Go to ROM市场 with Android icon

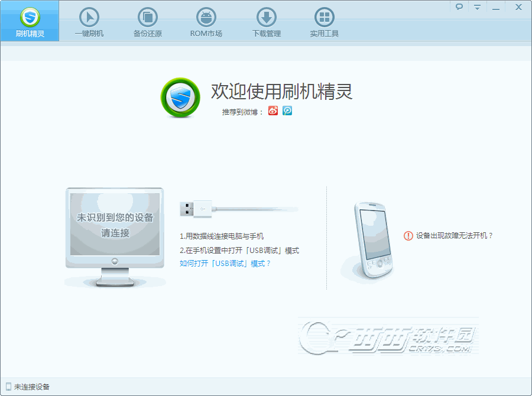206,22
